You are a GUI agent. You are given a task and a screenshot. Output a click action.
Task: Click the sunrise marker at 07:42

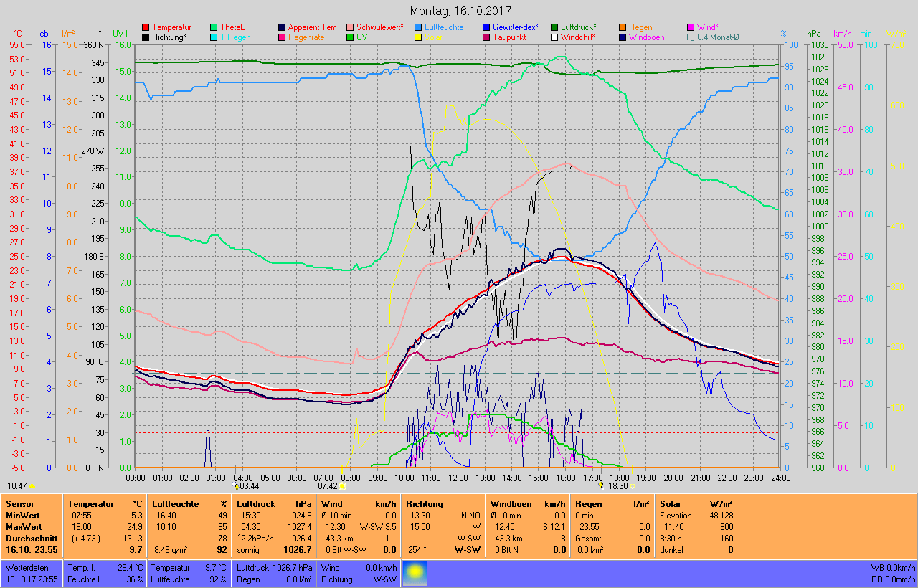(343, 486)
